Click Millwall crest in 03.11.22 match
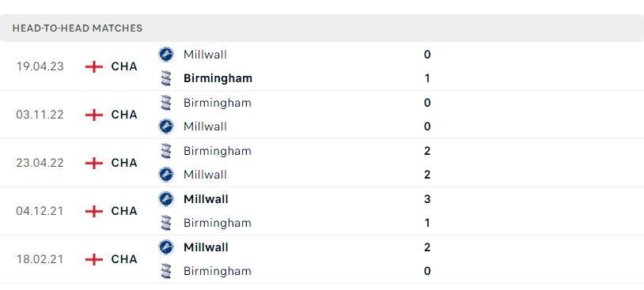The width and height of the screenshot is (644, 290). coord(166,126)
